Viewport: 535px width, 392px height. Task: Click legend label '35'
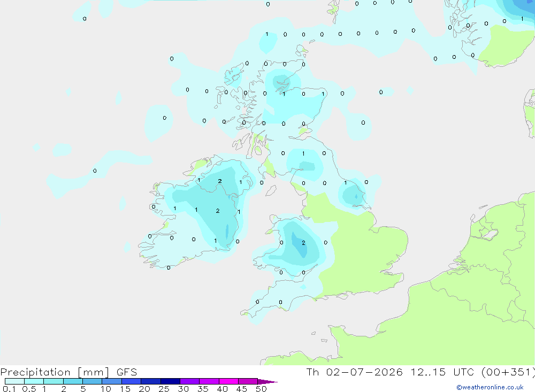203,389
